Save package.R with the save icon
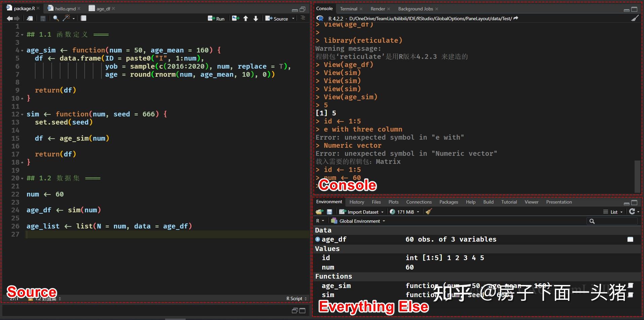The image size is (644, 320). pyautogui.click(x=43, y=19)
